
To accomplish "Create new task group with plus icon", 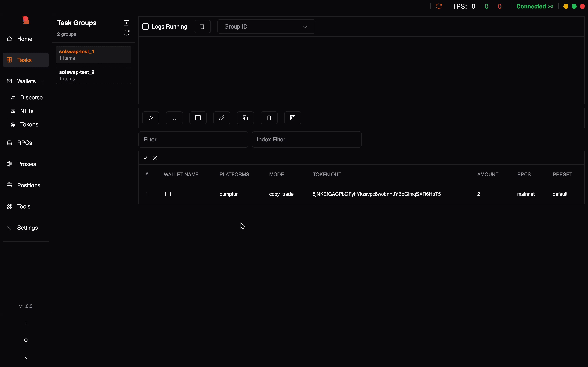I will (127, 23).
